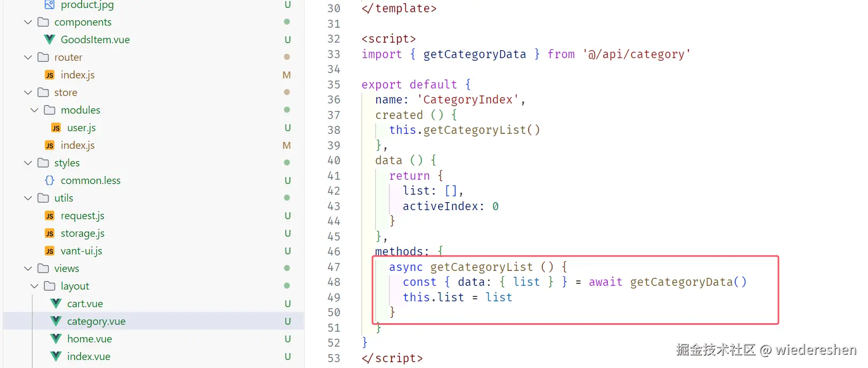Open storage.js file
Viewport: 868px width, 368px height.
coord(83,234)
